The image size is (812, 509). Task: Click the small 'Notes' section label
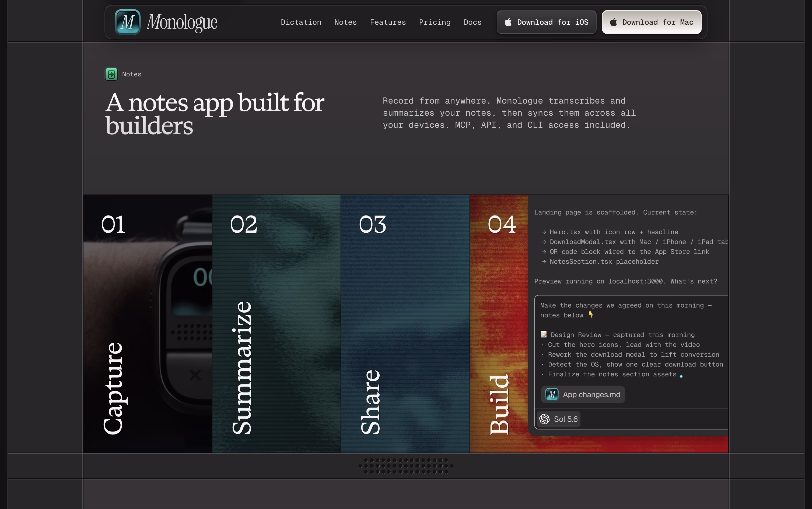132,75
